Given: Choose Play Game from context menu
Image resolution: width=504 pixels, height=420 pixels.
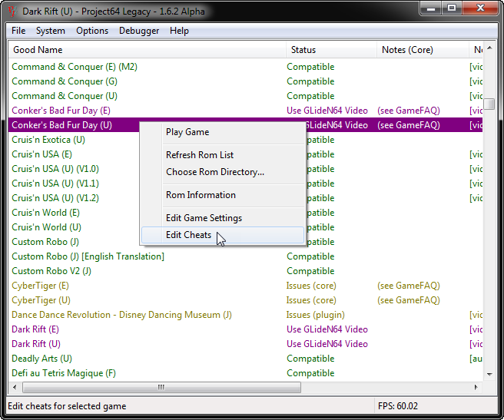Looking at the screenshot, I should [223, 132].
